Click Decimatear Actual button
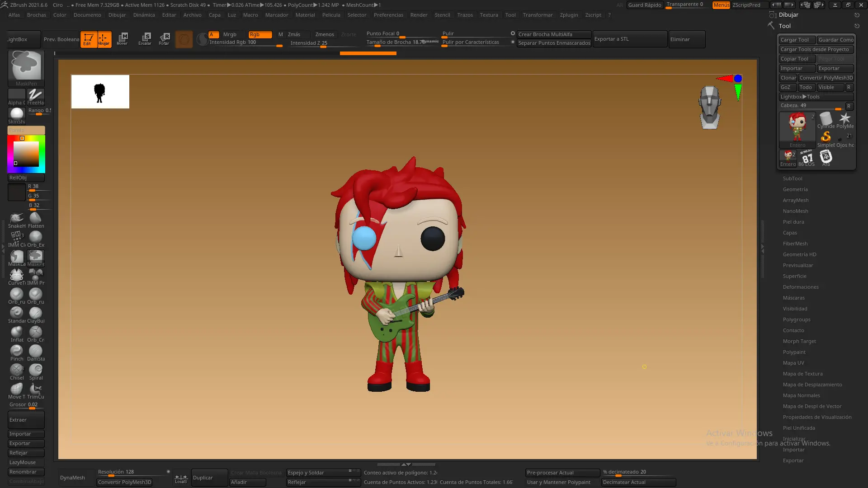 638,482
